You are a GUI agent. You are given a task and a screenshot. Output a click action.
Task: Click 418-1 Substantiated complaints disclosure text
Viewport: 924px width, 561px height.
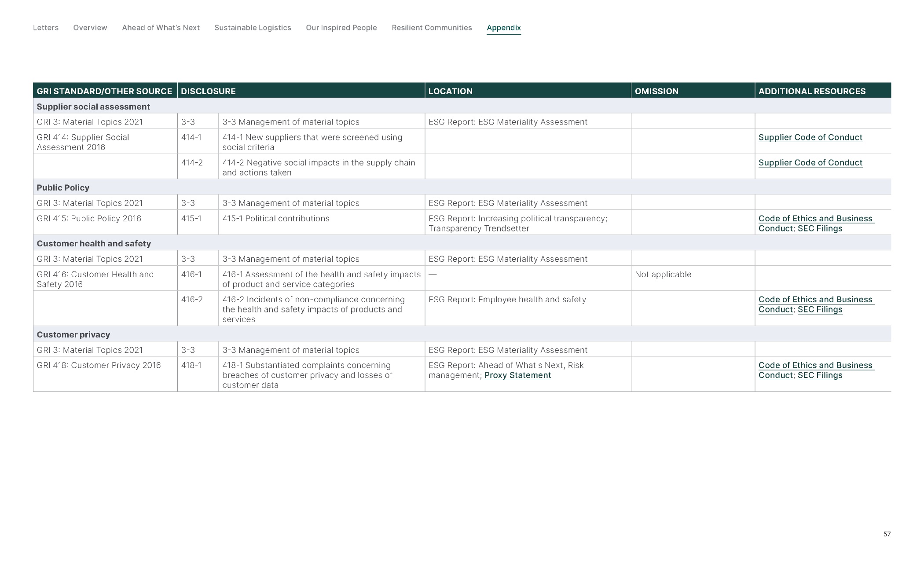[x=307, y=375]
